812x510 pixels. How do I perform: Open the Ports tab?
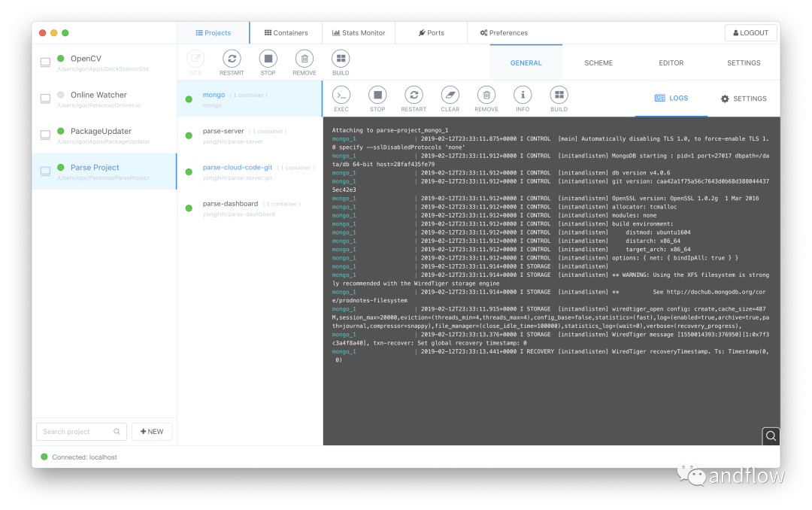[x=431, y=32]
